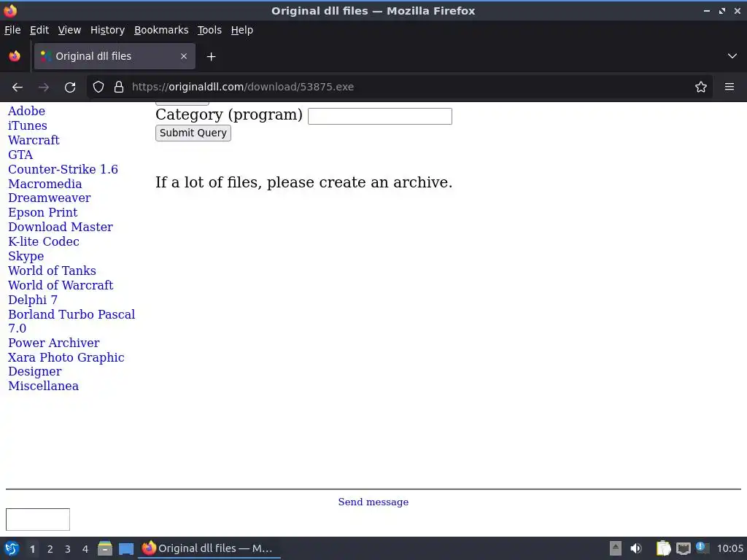Open the World of Warcraft link
747x560 pixels.
pyautogui.click(x=61, y=285)
